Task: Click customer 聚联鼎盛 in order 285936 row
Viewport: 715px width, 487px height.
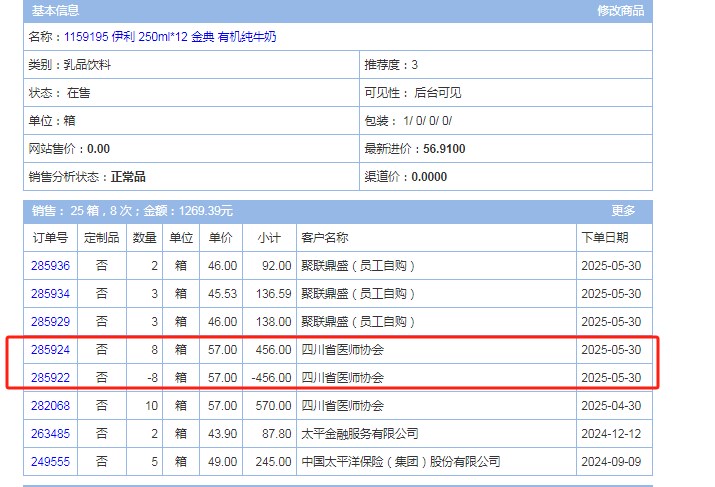Action: click(358, 266)
